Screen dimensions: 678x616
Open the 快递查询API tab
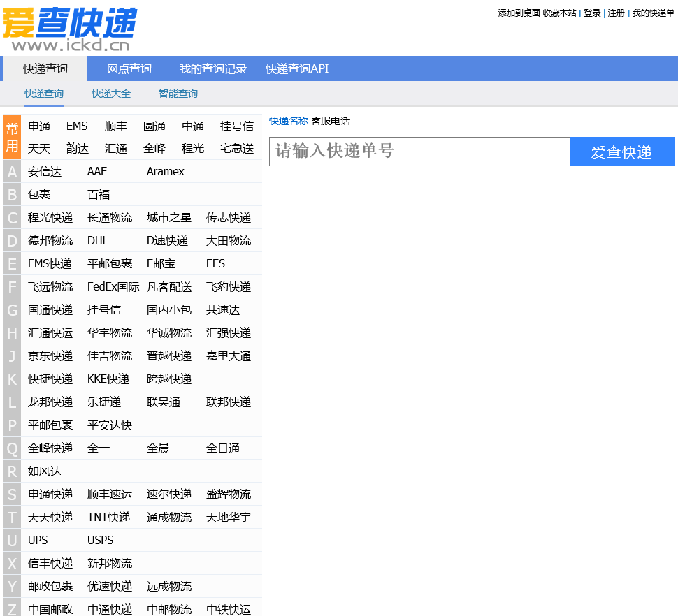tap(297, 68)
